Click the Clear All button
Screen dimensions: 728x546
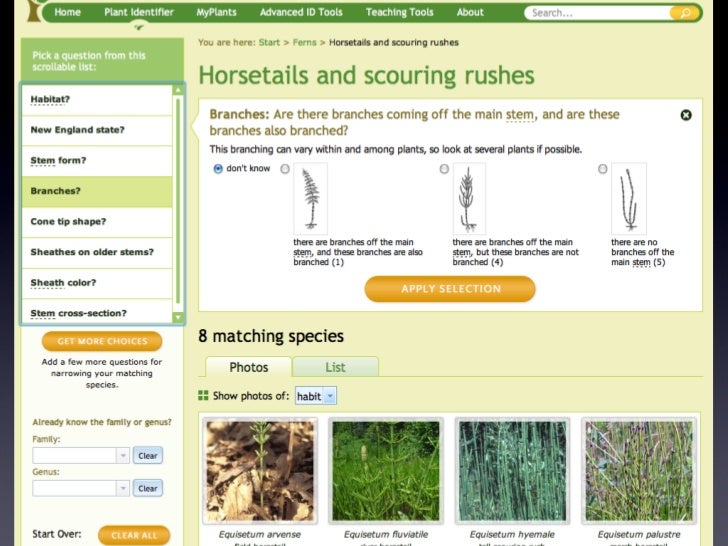click(134, 535)
